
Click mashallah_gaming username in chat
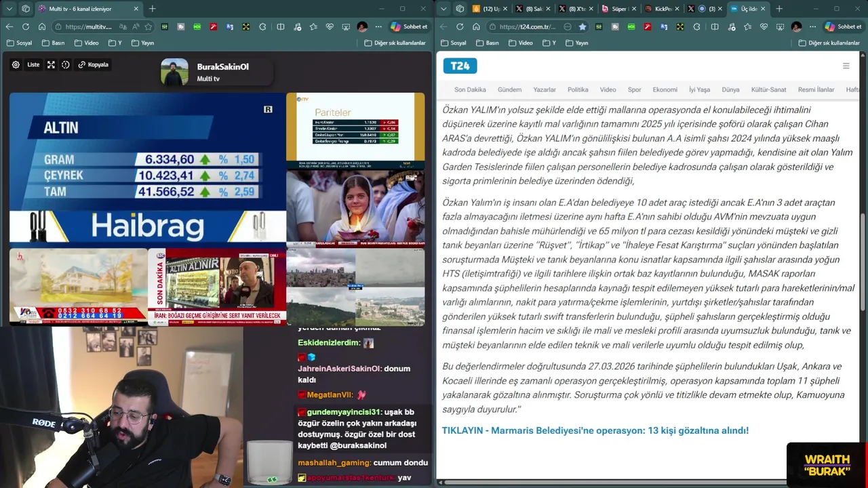[x=334, y=463]
